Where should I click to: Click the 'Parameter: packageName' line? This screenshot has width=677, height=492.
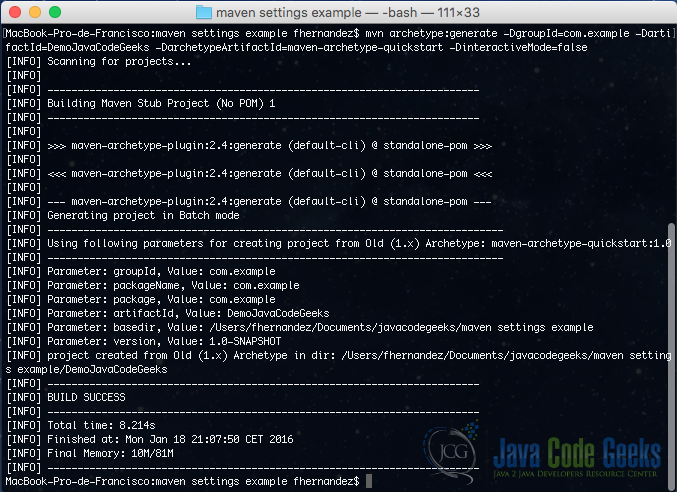[x=153, y=285]
